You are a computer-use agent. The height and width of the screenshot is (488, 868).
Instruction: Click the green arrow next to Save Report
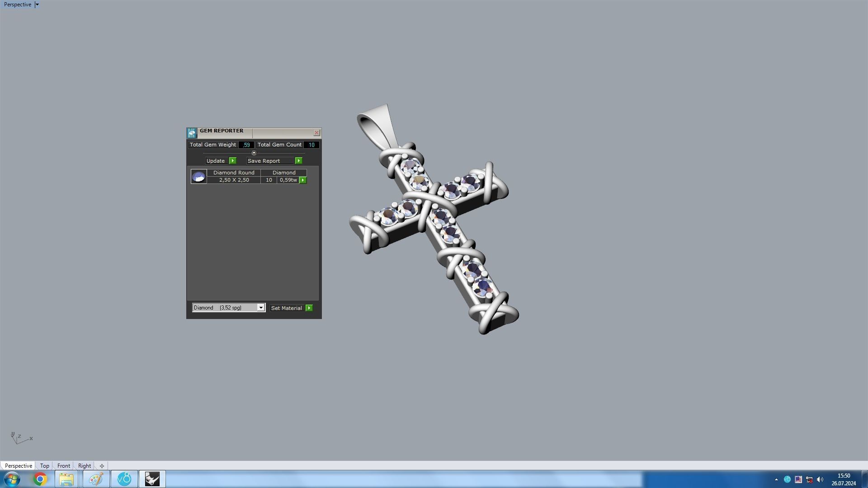point(299,161)
